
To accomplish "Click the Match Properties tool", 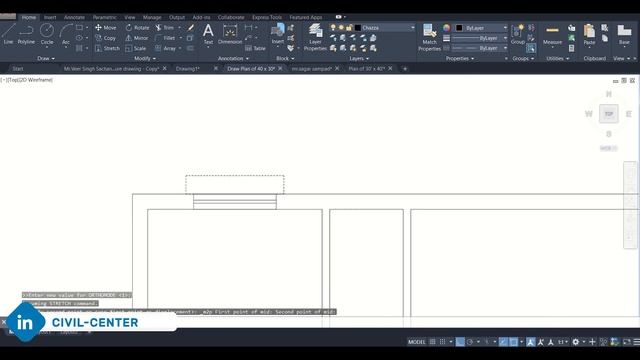I will 429,37.
